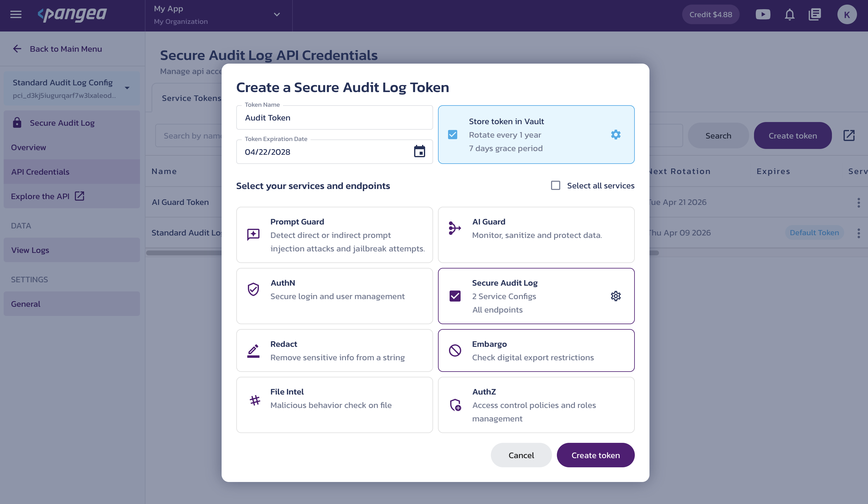Screen dimensions: 868x504
Task: Select the File Intel service card
Action: pyautogui.click(x=334, y=405)
